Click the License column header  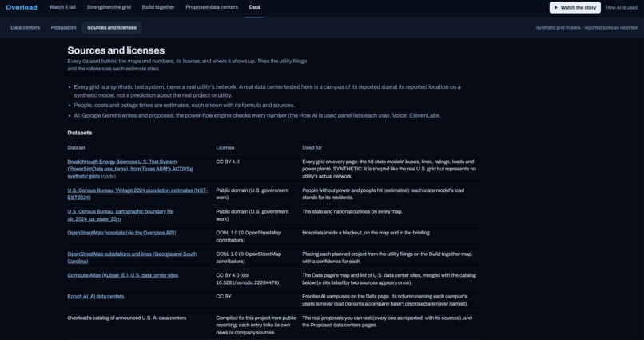coord(225,147)
